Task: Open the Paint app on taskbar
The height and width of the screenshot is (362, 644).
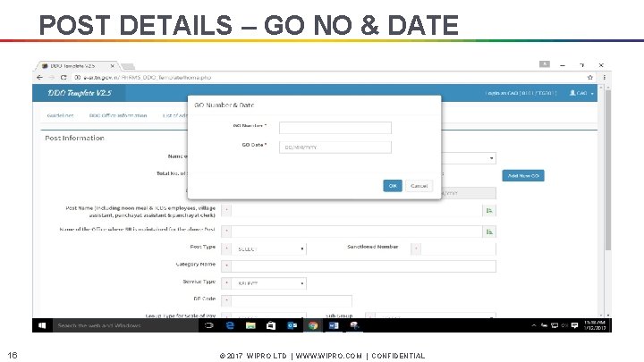Action: (354, 325)
